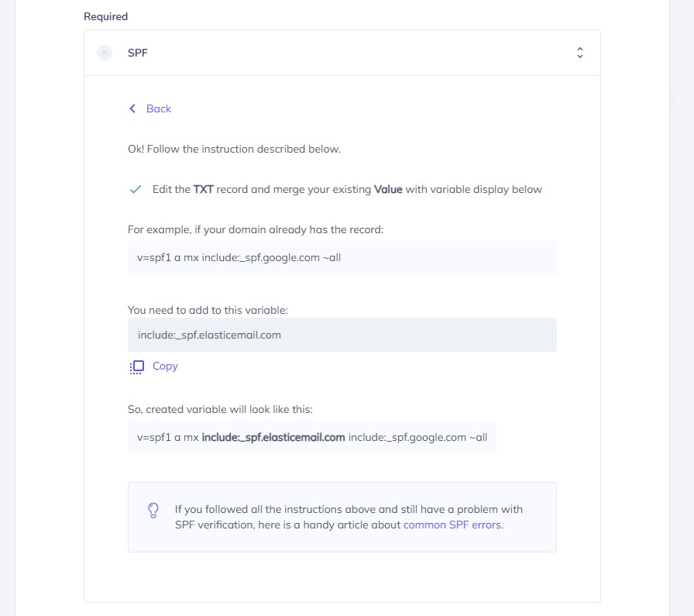Screen dimensions: 694x616
Task: Click the SPF section header title
Action: point(138,53)
